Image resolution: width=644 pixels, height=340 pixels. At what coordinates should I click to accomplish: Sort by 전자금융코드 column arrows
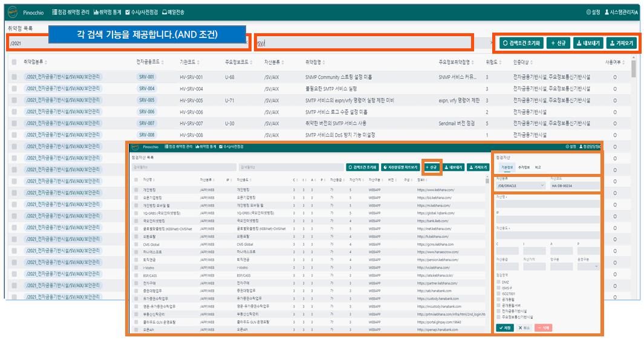coord(163,62)
